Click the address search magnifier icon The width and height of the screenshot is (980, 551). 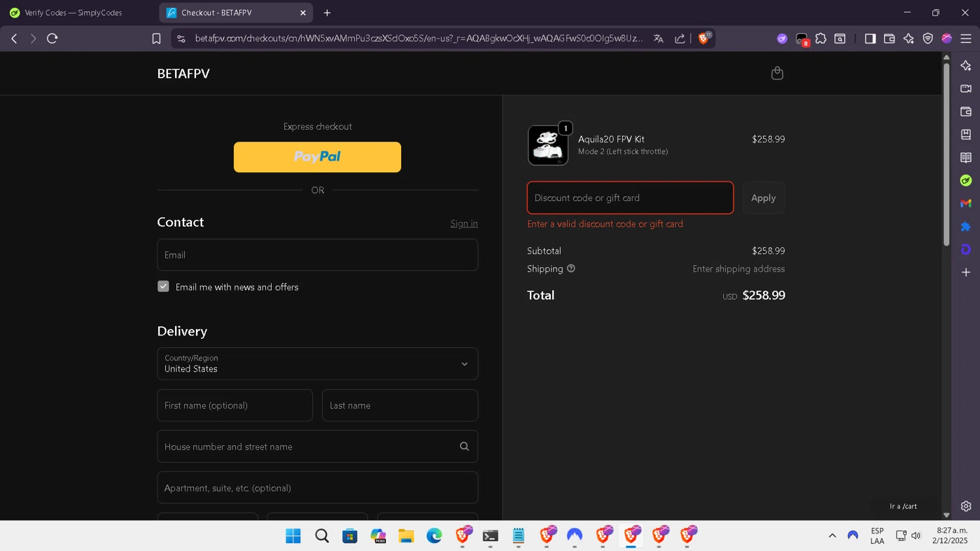[465, 447]
